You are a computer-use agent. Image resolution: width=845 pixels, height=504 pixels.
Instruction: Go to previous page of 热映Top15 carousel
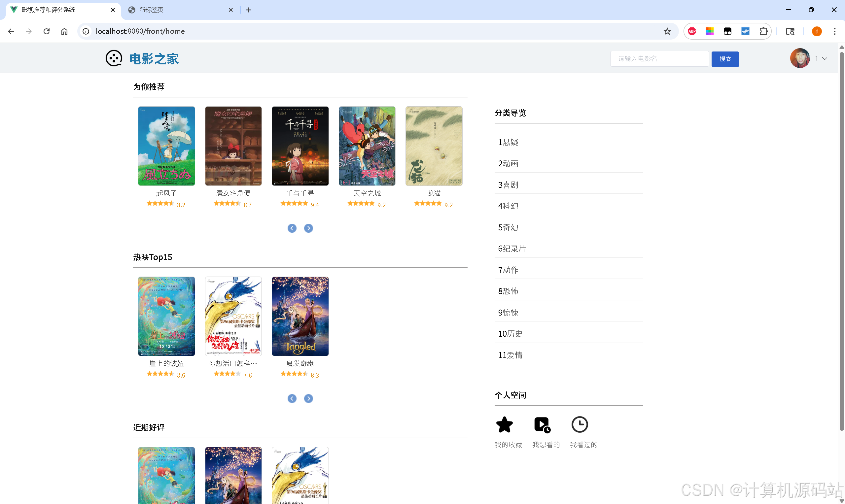click(x=292, y=398)
